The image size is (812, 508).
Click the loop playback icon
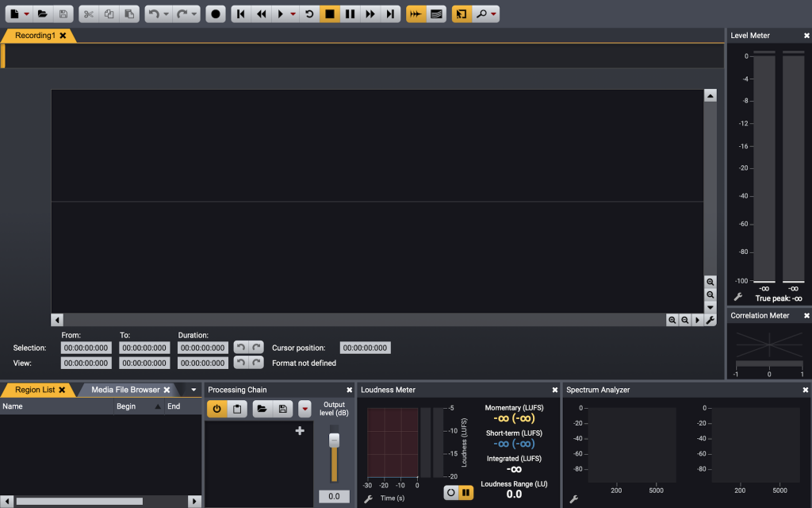pyautogui.click(x=310, y=14)
